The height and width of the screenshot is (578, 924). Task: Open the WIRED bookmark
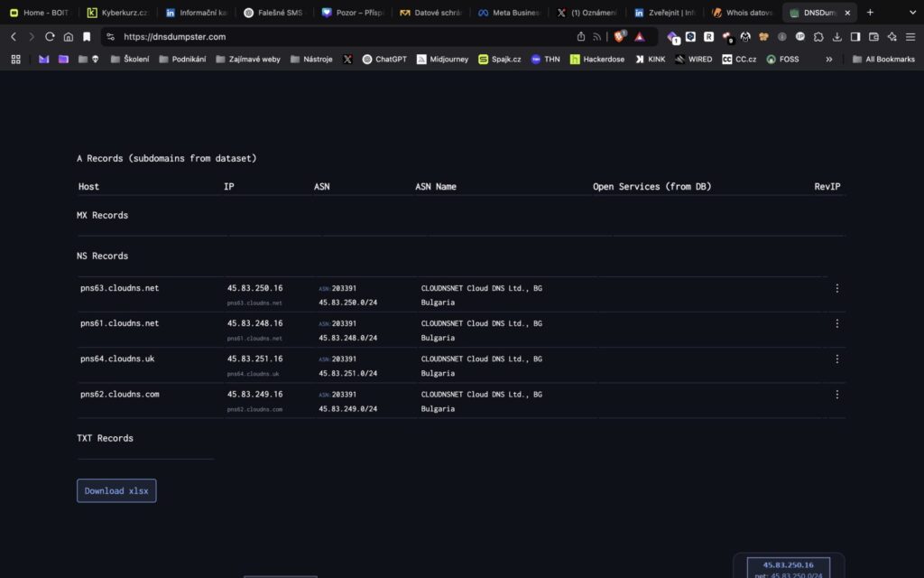[x=694, y=59]
